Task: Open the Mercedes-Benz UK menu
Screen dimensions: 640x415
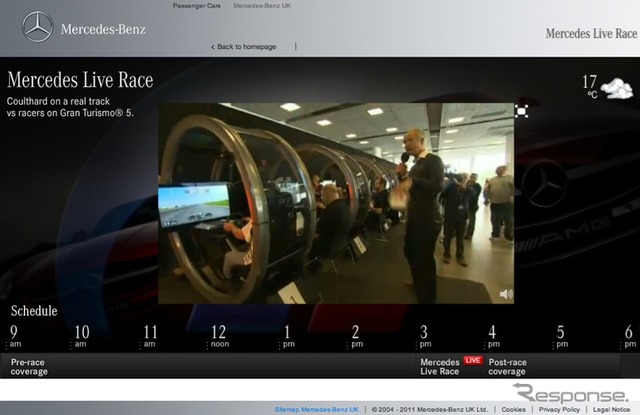Action: coord(262,6)
